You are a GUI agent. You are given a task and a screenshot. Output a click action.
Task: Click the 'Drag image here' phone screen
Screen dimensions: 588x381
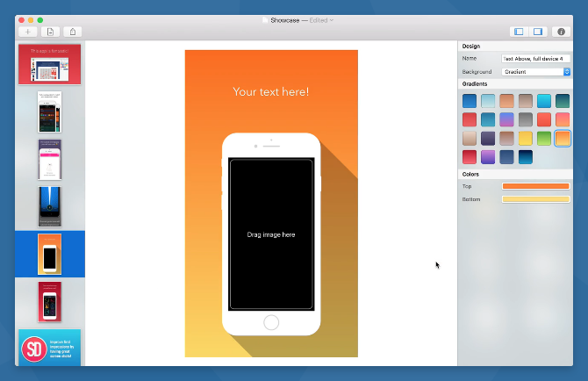pyautogui.click(x=270, y=234)
